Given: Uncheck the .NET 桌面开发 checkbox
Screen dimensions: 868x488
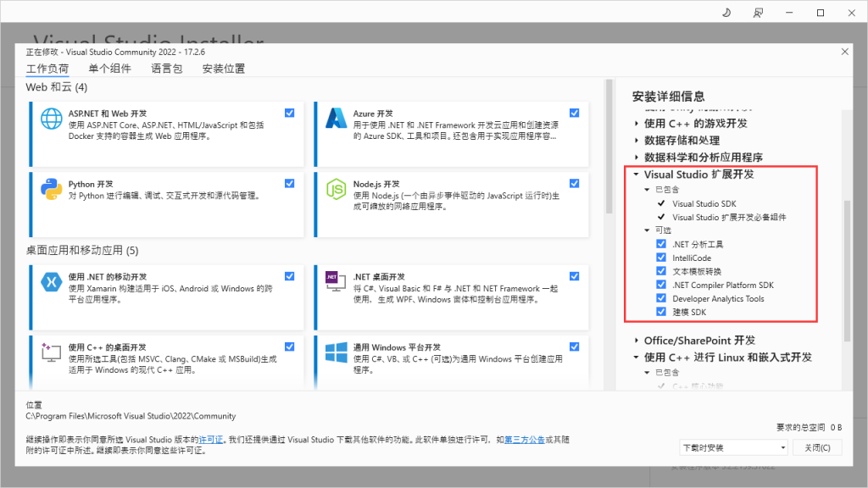Looking at the screenshot, I should click(x=575, y=276).
